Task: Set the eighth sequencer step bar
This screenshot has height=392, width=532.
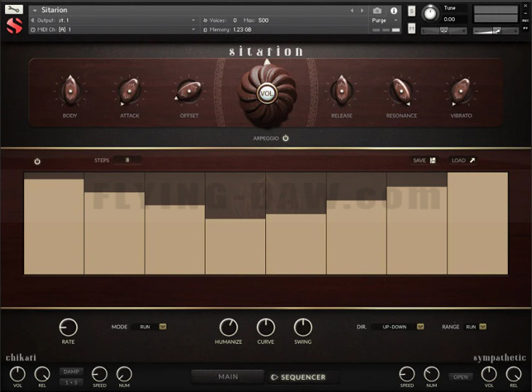Action: (477, 223)
